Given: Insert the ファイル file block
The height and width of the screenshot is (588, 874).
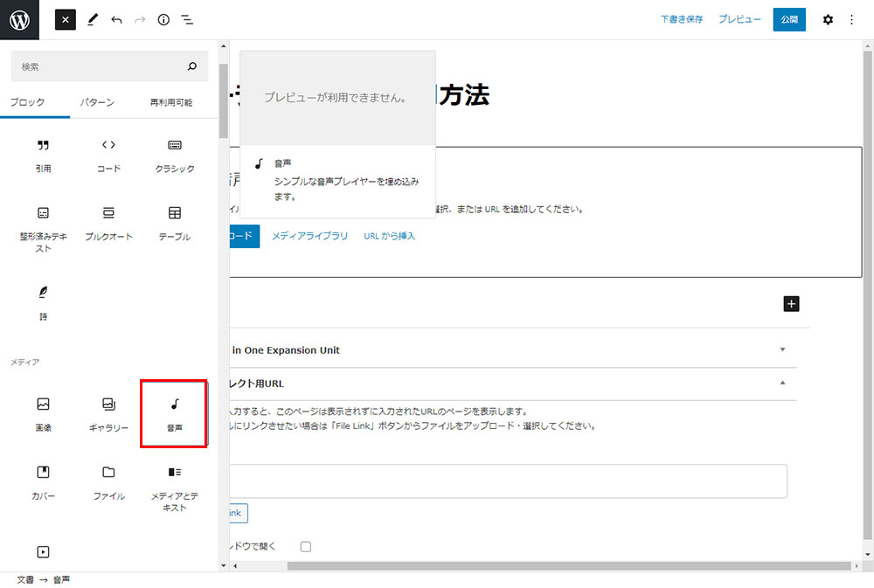Looking at the screenshot, I should (x=108, y=481).
